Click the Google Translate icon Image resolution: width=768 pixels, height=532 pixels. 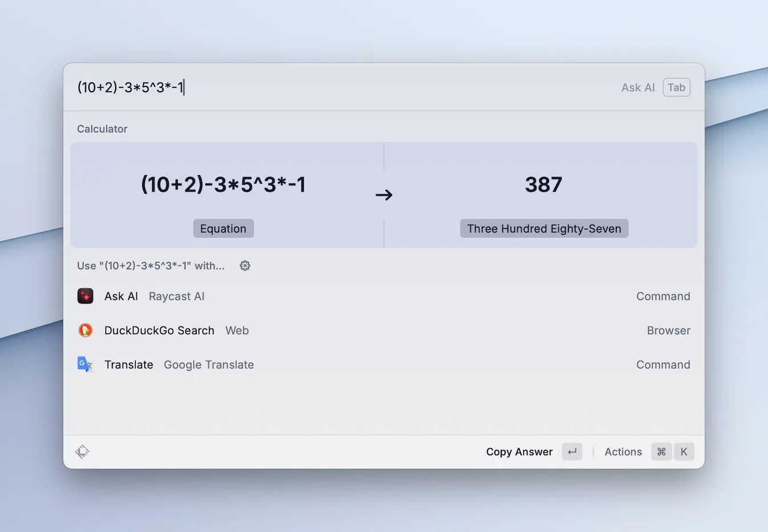pyautogui.click(x=85, y=364)
